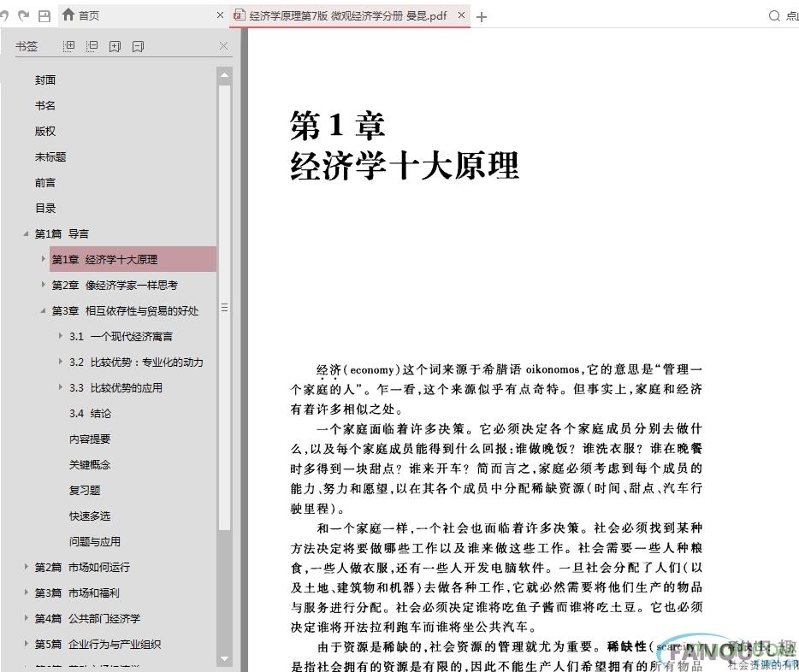Click the collapse all bookmarks icon
The height and width of the screenshot is (672, 799).
coord(92,46)
